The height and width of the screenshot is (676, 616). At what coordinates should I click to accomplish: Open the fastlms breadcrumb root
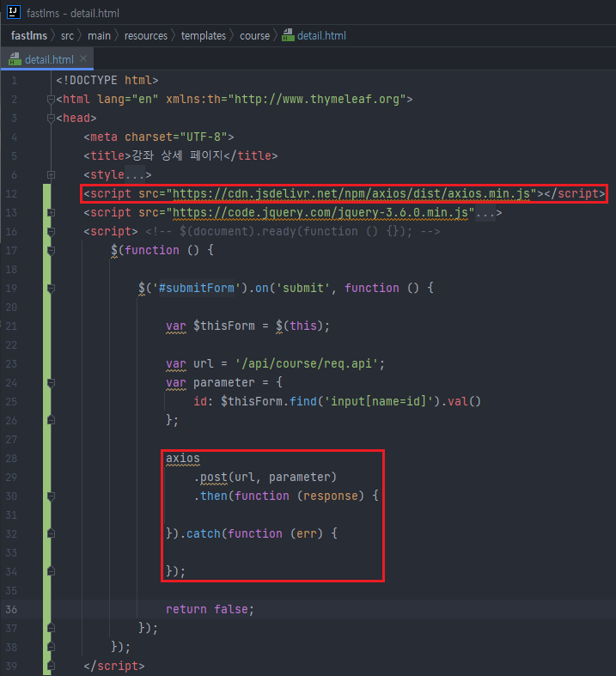coord(29,36)
